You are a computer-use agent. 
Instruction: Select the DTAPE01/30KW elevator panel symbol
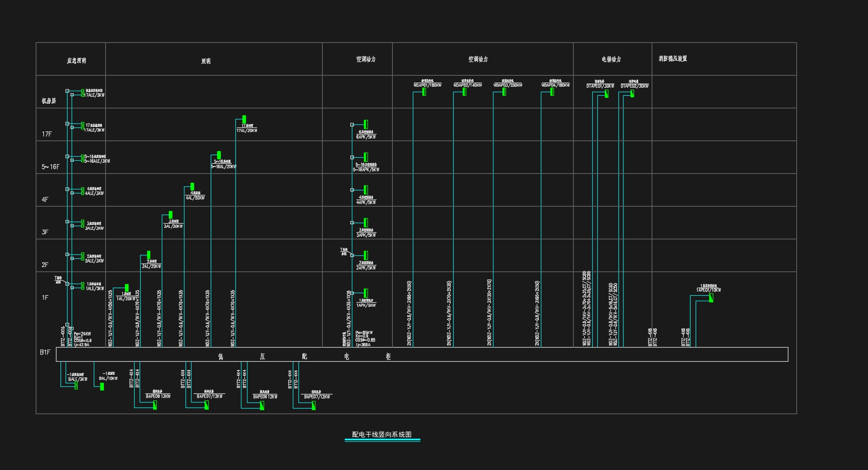click(x=606, y=94)
